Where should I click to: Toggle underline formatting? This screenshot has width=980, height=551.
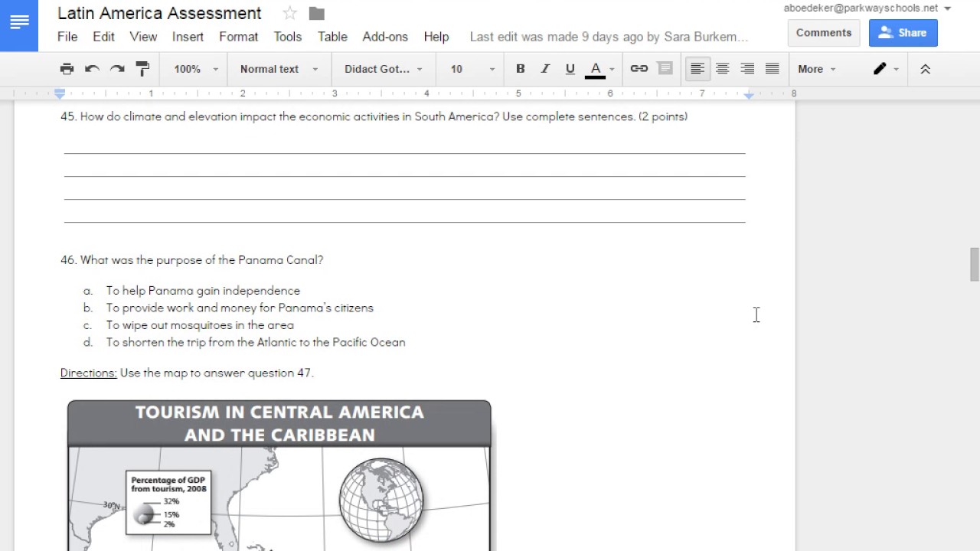[570, 69]
